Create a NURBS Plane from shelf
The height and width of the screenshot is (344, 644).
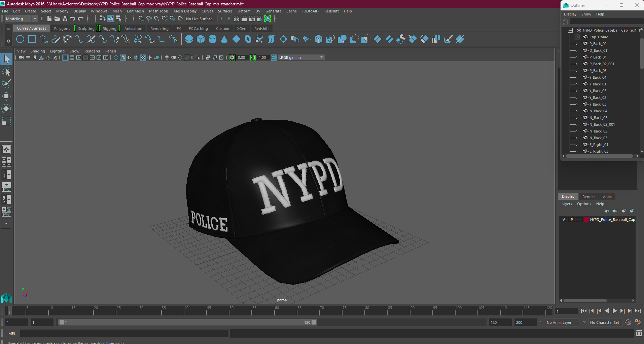tap(236, 39)
